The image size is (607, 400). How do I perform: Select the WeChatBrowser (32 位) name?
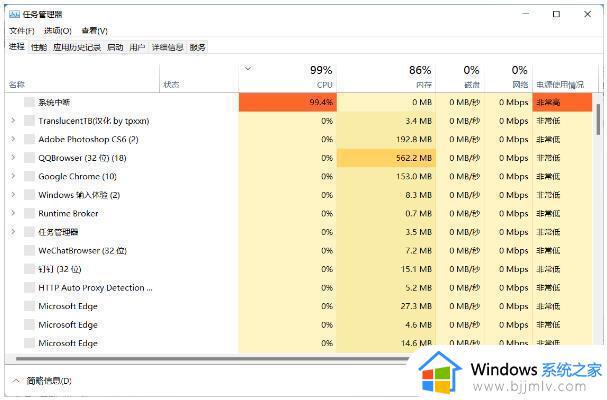pyautogui.click(x=82, y=251)
